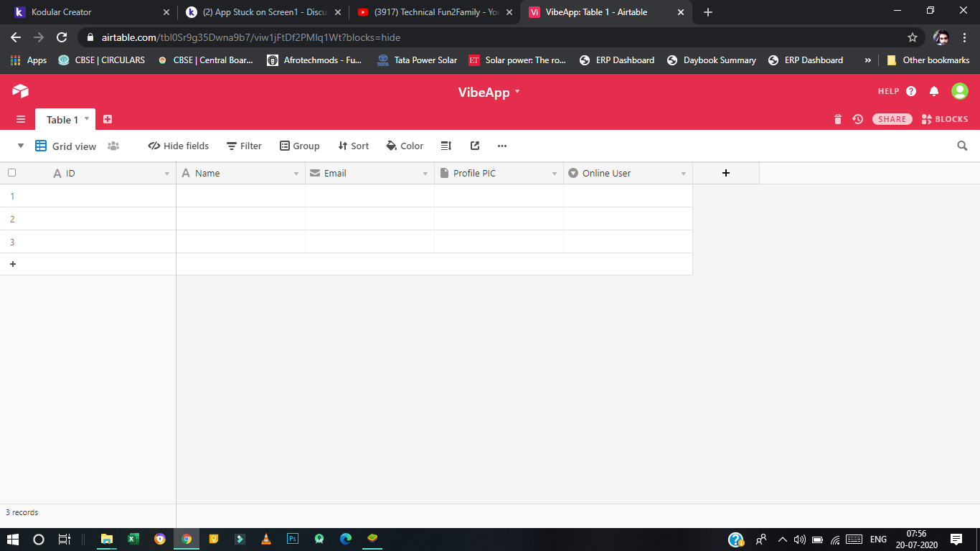980x551 pixels.
Task: Bookmark this page with the star icon
Action: pos(913,37)
